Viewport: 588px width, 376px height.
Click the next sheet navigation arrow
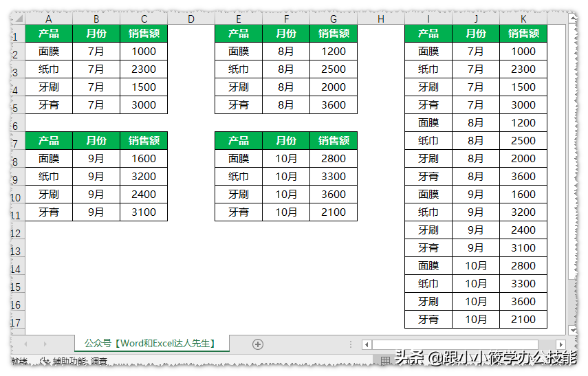(45, 344)
